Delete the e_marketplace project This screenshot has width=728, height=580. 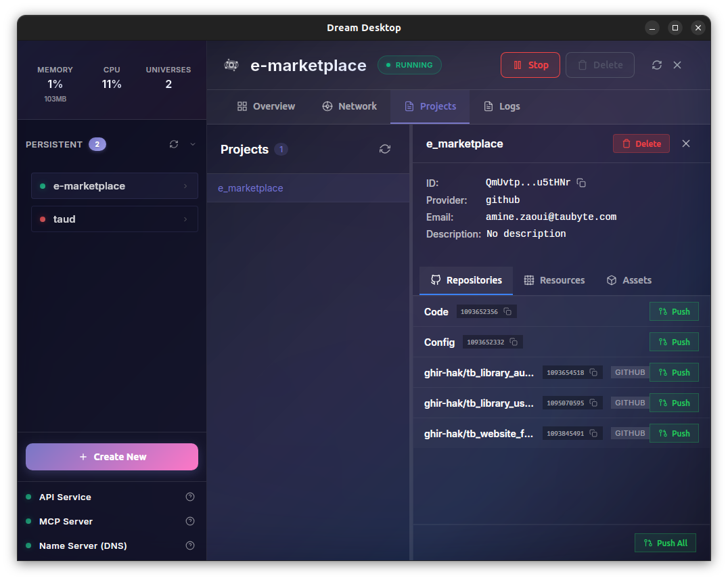click(x=641, y=143)
